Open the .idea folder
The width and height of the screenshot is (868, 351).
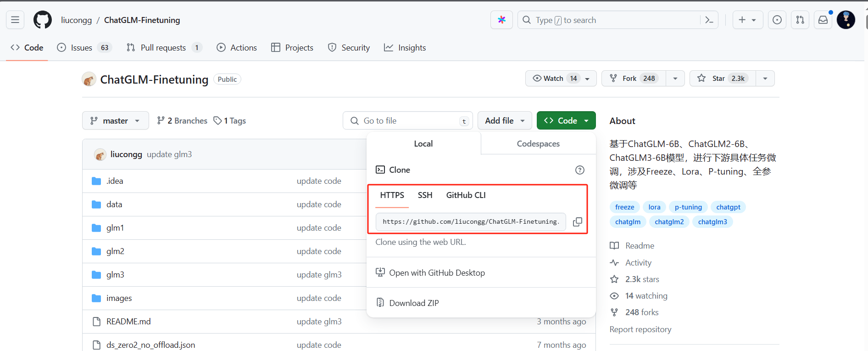click(115, 181)
